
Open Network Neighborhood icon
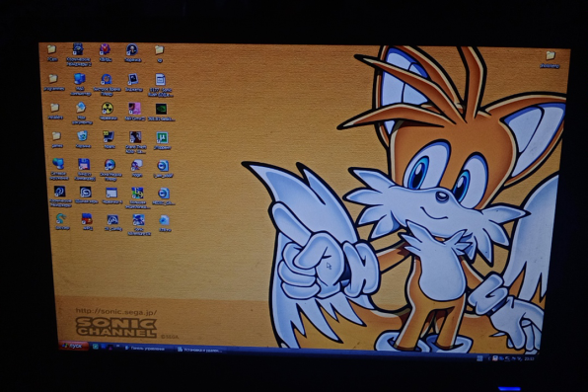(58, 169)
